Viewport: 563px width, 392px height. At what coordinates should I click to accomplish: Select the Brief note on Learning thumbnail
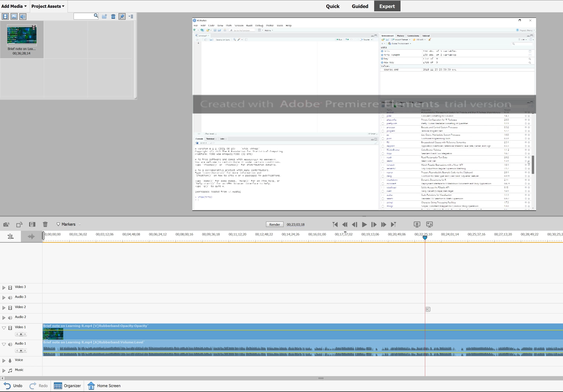coord(22,36)
